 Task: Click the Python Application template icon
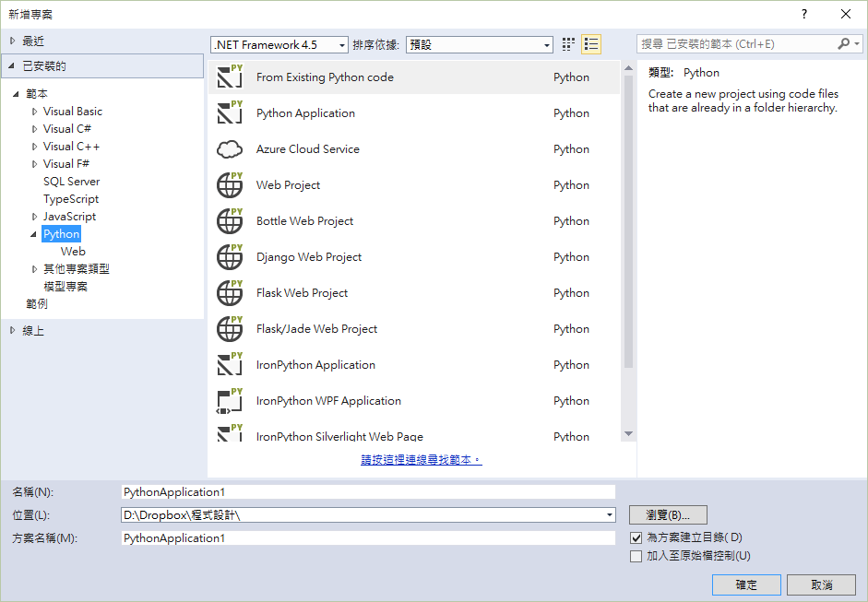pos(230,112)
